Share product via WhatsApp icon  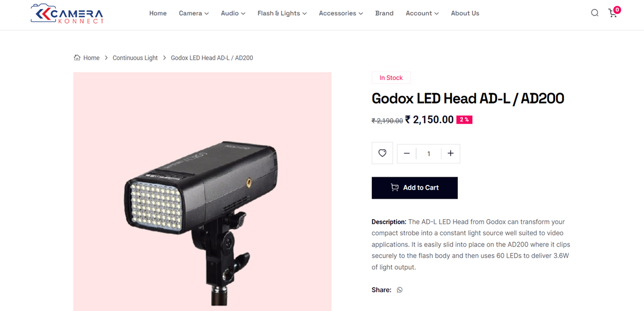point(399,290)
